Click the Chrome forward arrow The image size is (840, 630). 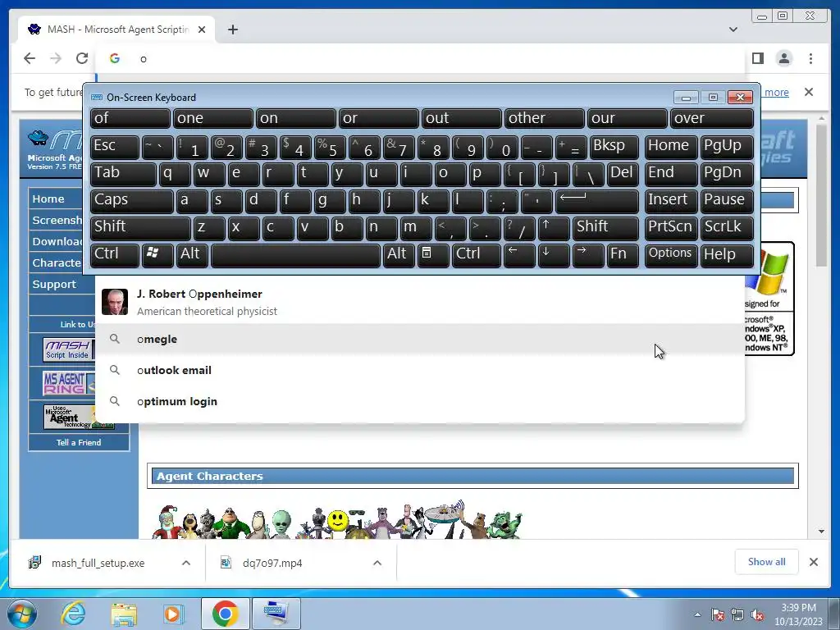(56, 58)
